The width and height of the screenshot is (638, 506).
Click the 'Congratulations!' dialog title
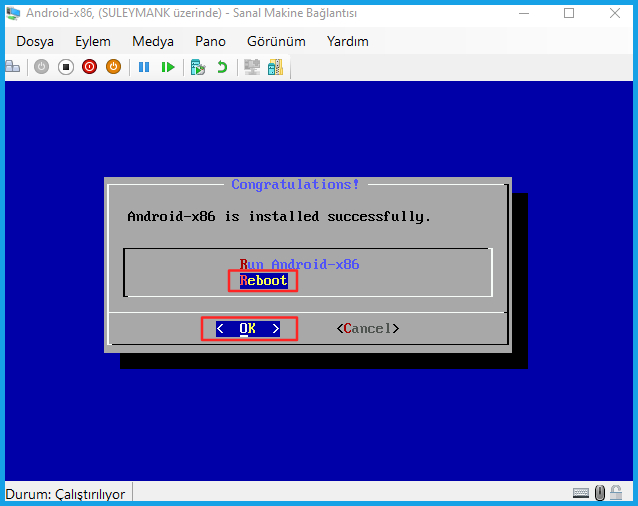295,185
